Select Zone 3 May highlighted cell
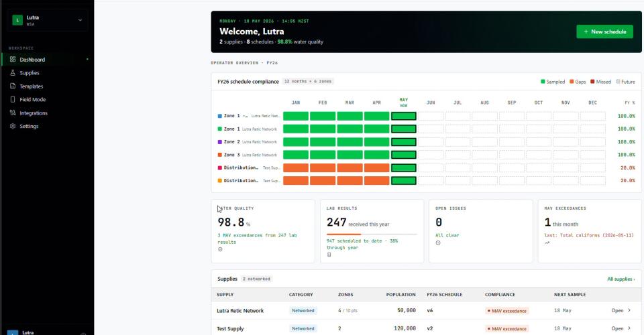The height and width of the screenshot is (335, 644). 403,155
